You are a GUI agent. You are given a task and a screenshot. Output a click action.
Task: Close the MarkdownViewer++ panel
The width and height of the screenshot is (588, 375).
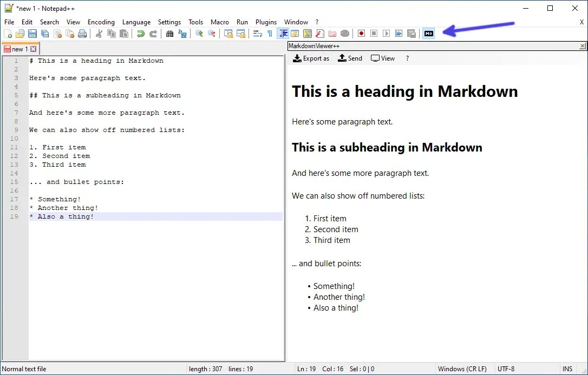pos(584,45)
